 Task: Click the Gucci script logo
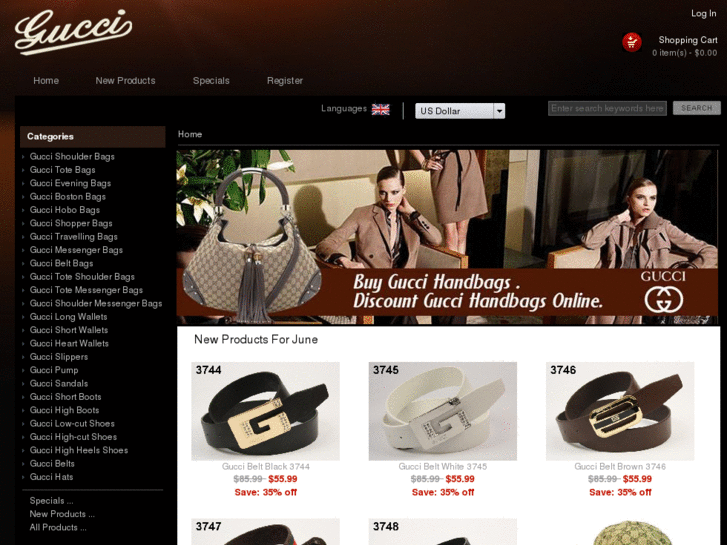(x=73, y=31)
